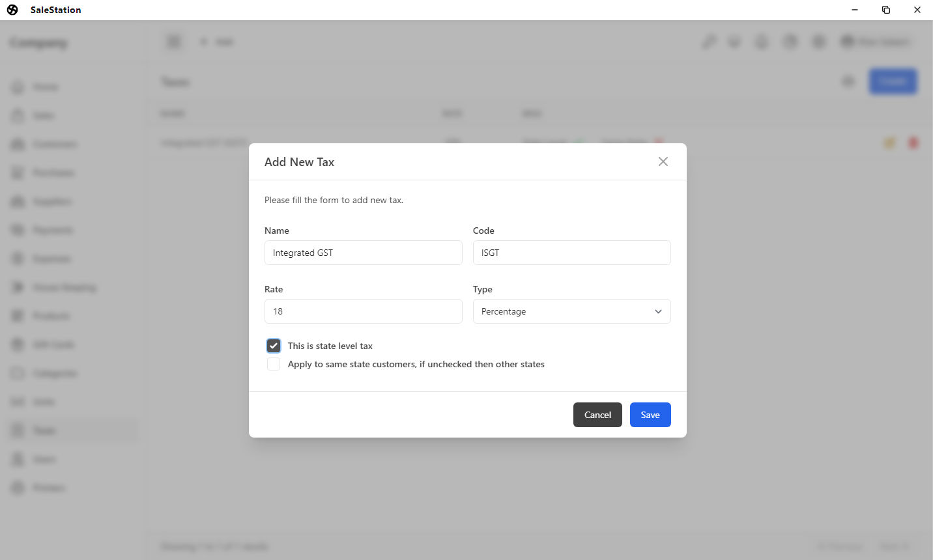Click the Rate input field
The height and width of the screenshot is (560, 933).
point(363,311)
